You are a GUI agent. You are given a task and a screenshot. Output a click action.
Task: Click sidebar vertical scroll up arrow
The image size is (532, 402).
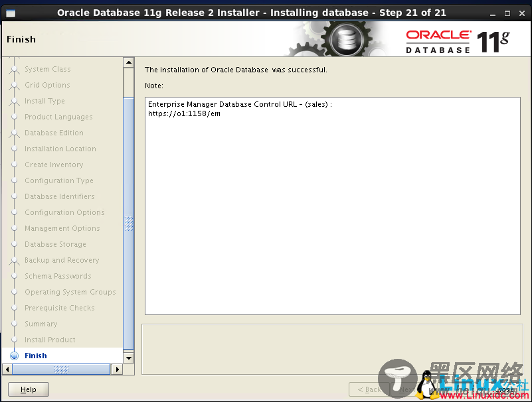click(x=129, y=63)
